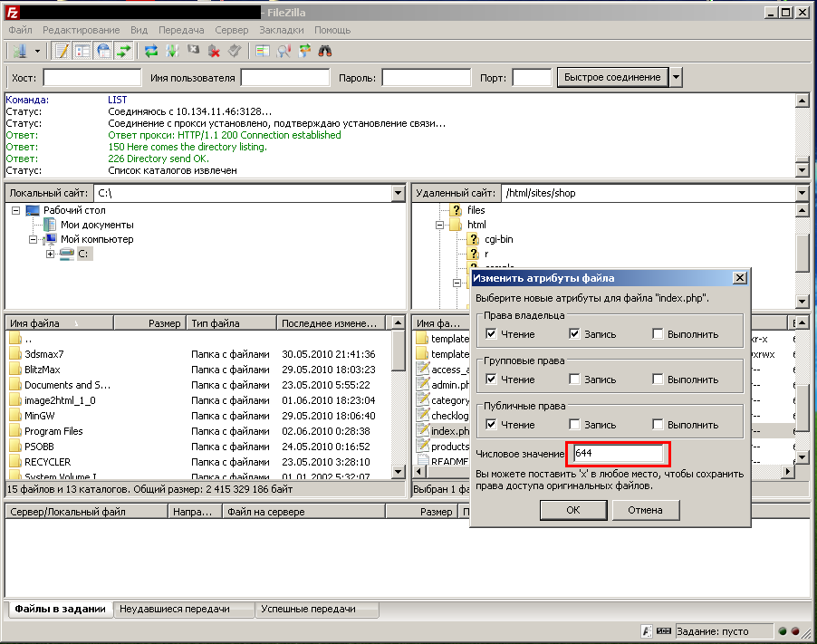Screen dimensions: 817x644
Task: Switch to Неудавшиеся передачи tab
Action: point(174,610)
